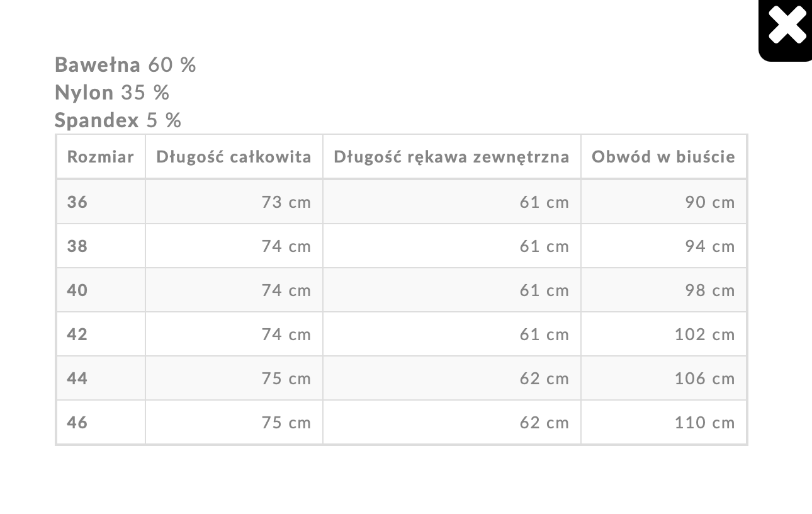Image resolution: width=812 pixels, height=514 pixels.
Task: Select the 102 cm bust measurement
Action: coord(704,334)
